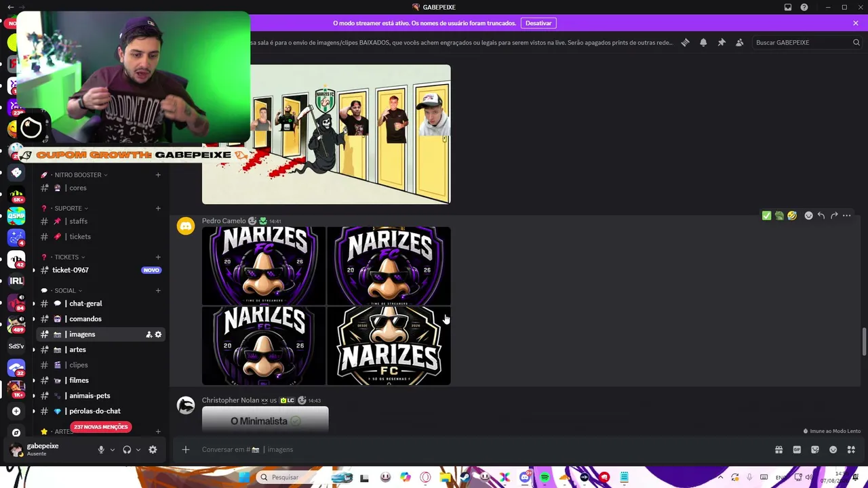The image size is (868, 488).
Task: Click Pedro Camelo's username
Action: [224, 221]
